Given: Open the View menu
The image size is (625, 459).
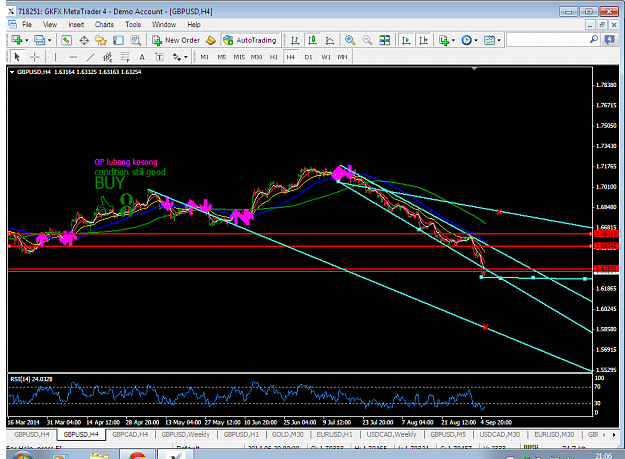Looking at the screenshot, I should pos(50,24).
